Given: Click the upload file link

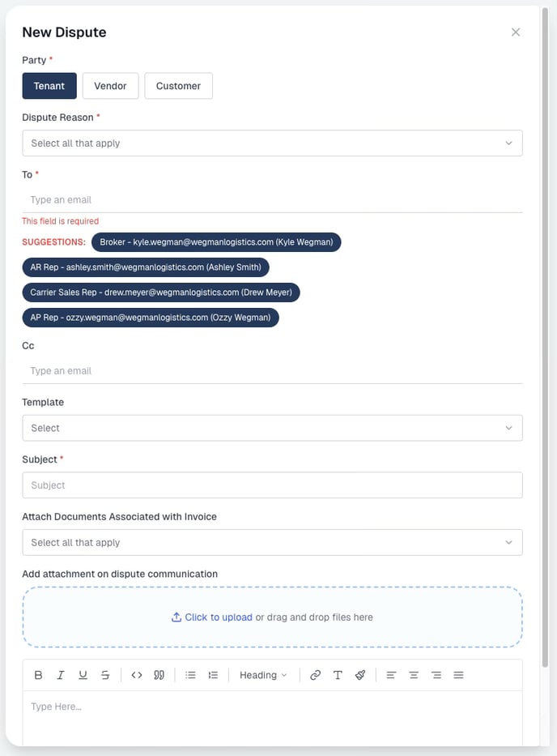Looking at the screenshot, I should click(219, 617).
